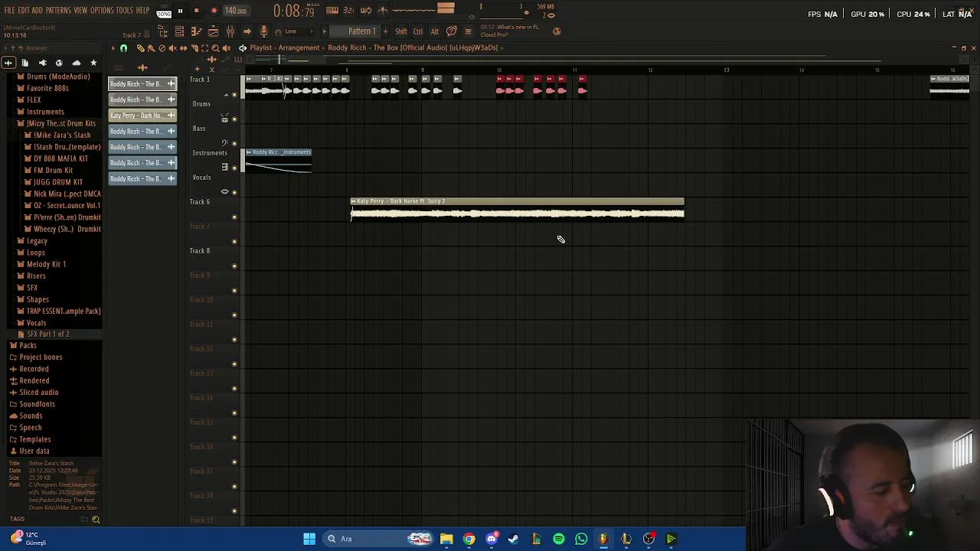This screenshot has height=551, width=980.
Task: Mute the Bass track light
Action: [x=234, y=144]
